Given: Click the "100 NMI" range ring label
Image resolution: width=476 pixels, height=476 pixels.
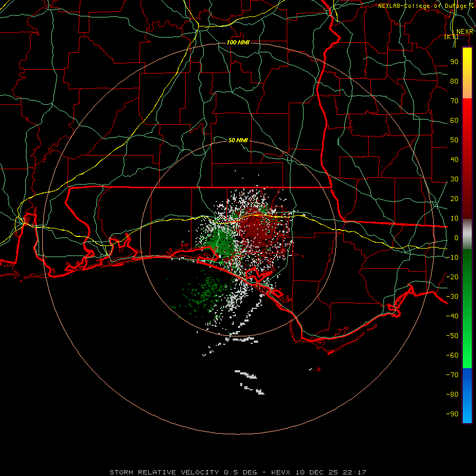Looking at the screenshot, I should coord(238,42).
